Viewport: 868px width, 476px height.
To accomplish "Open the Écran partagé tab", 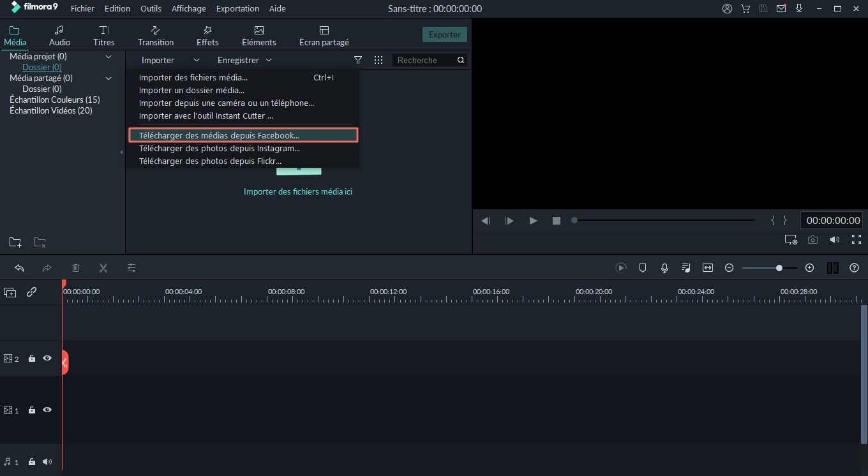I will (324, 36).
